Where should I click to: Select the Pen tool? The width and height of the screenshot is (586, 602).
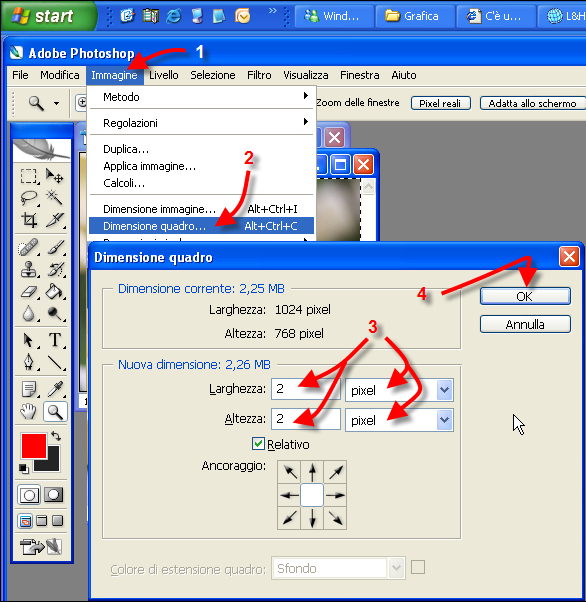tap(29, 362)
